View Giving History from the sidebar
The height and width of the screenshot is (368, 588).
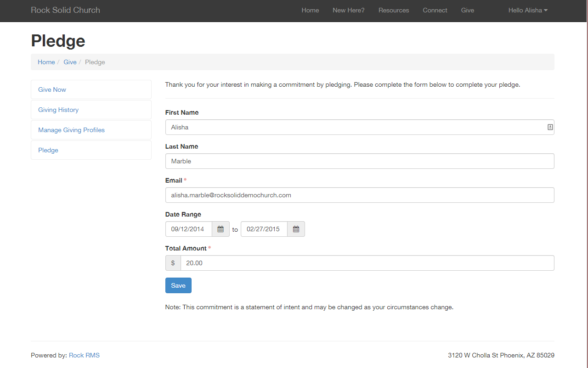pyautogui.click(x=58, y=110)
